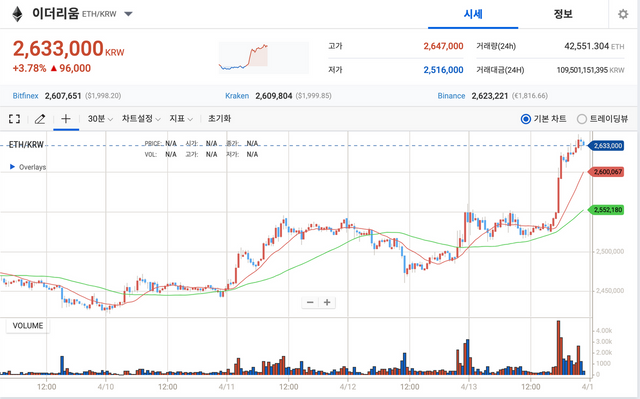Click the Ethereum logo icon

17,14
